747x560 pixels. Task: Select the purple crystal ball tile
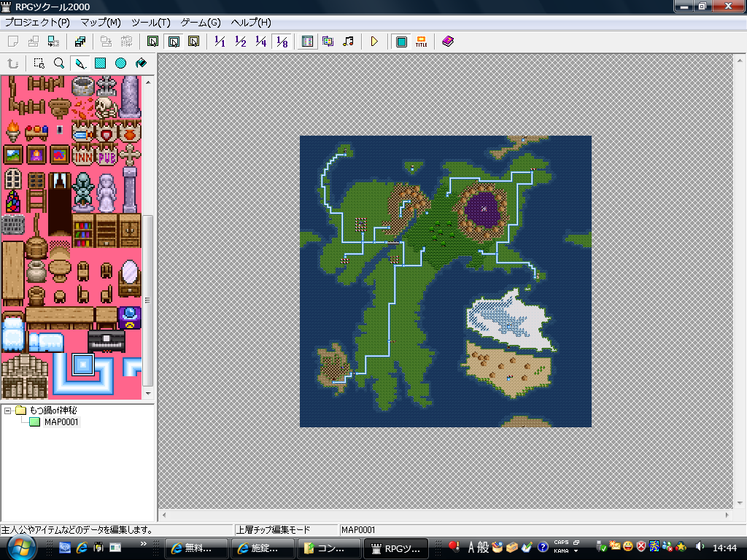point(130,318)
